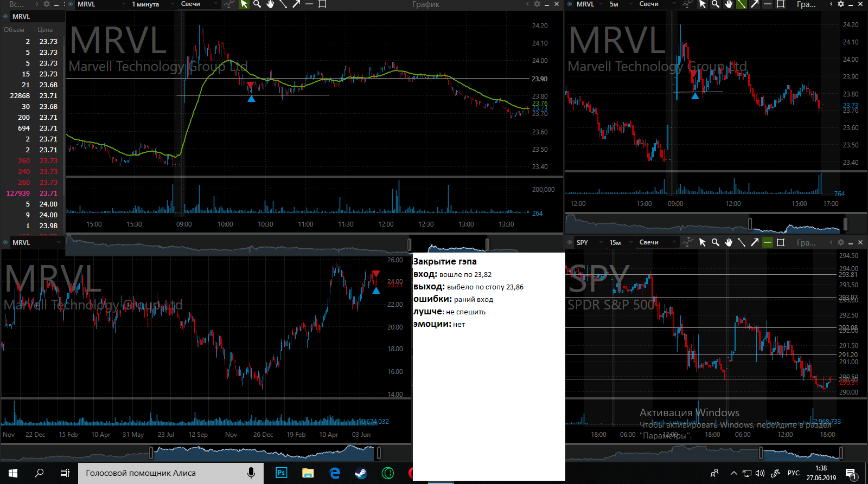
Task: Open indicators icon in MRVL 5m chart toolbar
Action: tap(688, 4)
